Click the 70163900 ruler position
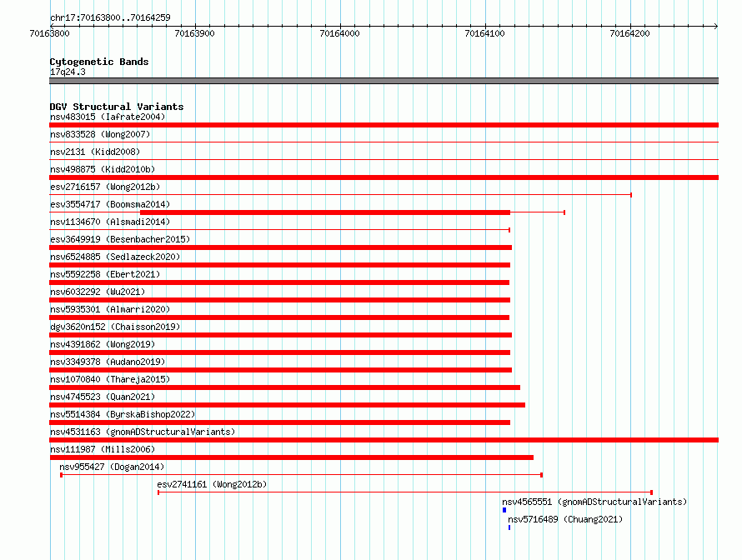 [x=194, y=33]
